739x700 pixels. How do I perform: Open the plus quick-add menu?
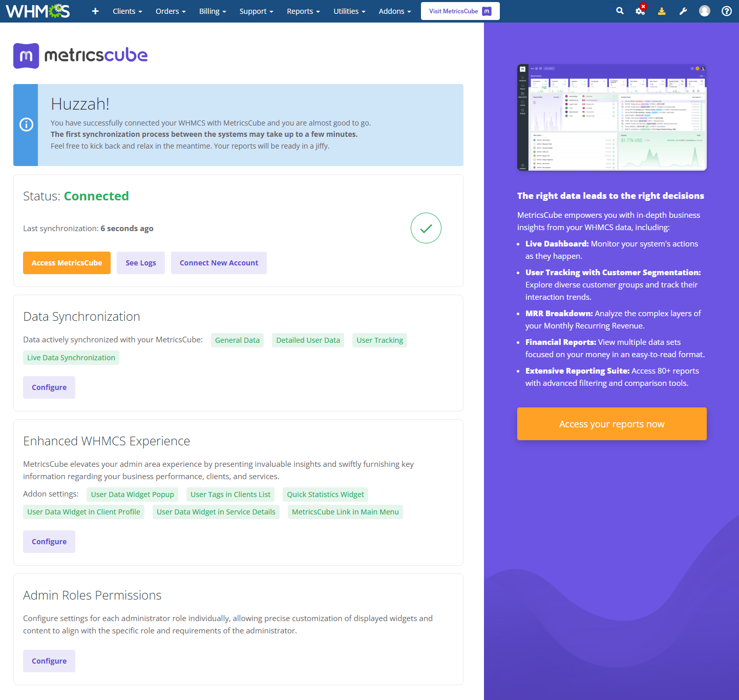(95, 11)
